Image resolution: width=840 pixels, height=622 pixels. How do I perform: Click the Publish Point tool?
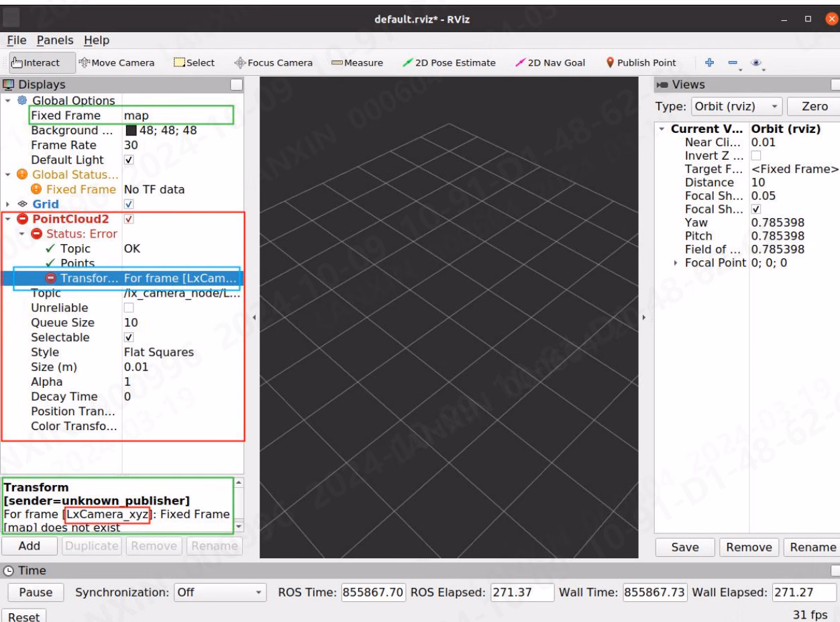point(641,62)
